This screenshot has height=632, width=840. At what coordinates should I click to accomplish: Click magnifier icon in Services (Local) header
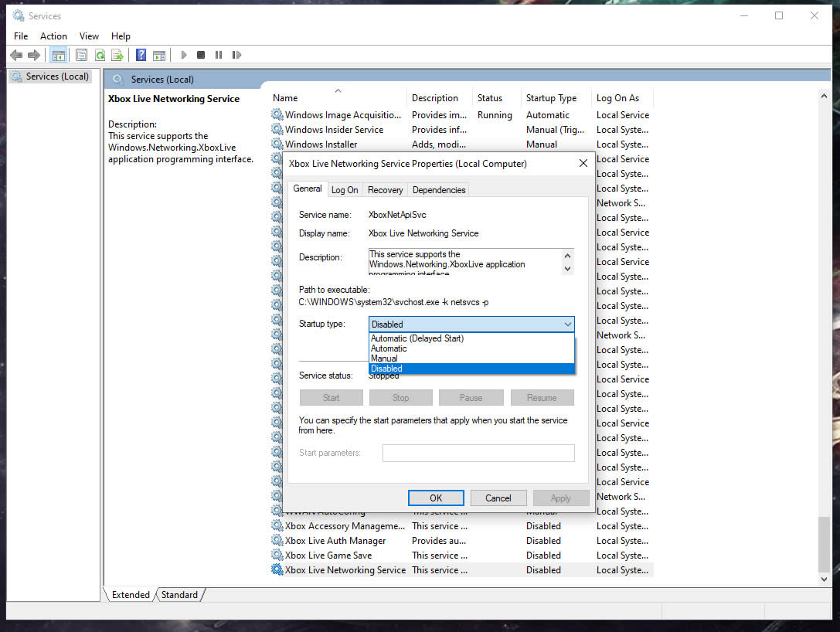point(118,80)
